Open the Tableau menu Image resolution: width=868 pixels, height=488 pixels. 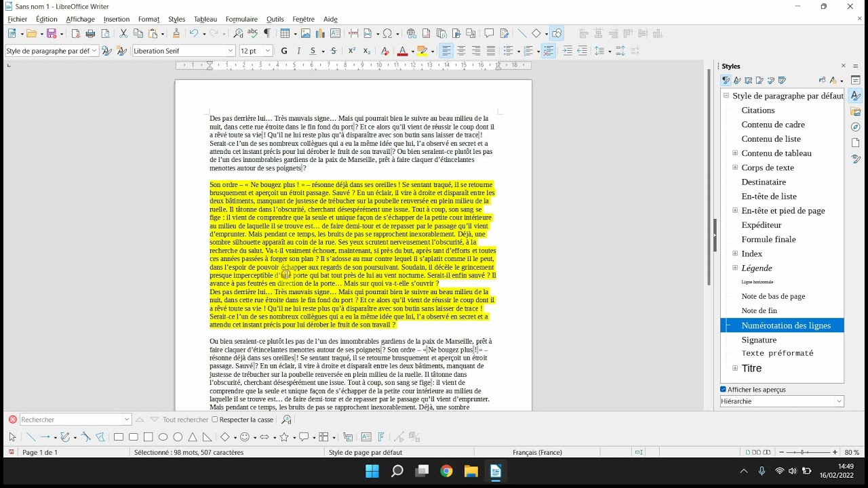205,19
